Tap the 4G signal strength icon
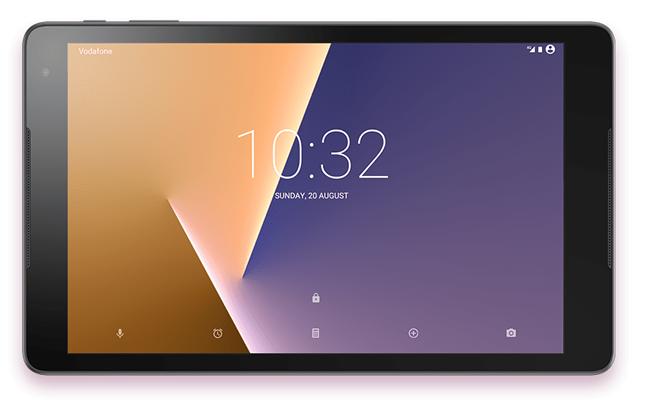This screenshot has width=645, height=400. click(x=531, y=49)
